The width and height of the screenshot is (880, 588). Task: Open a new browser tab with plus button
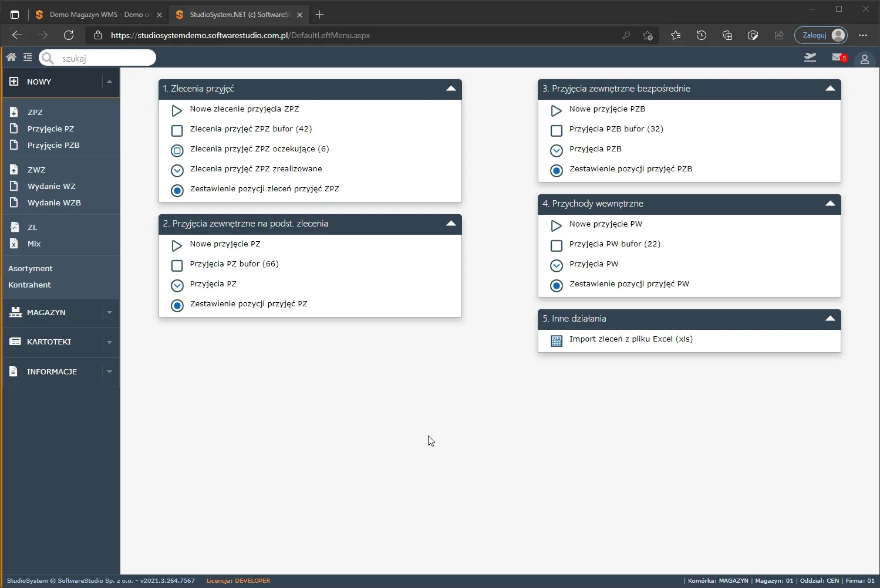pos(319,14)
